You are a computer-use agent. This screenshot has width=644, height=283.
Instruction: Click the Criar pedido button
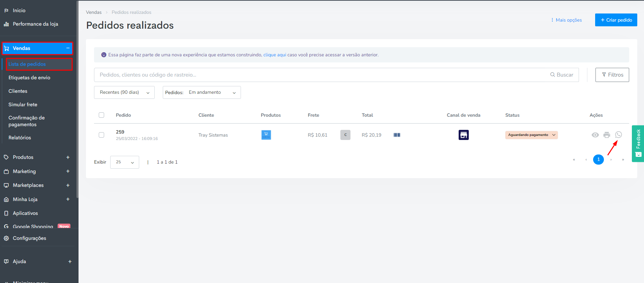pyautogui.click(x=616, y=20)
